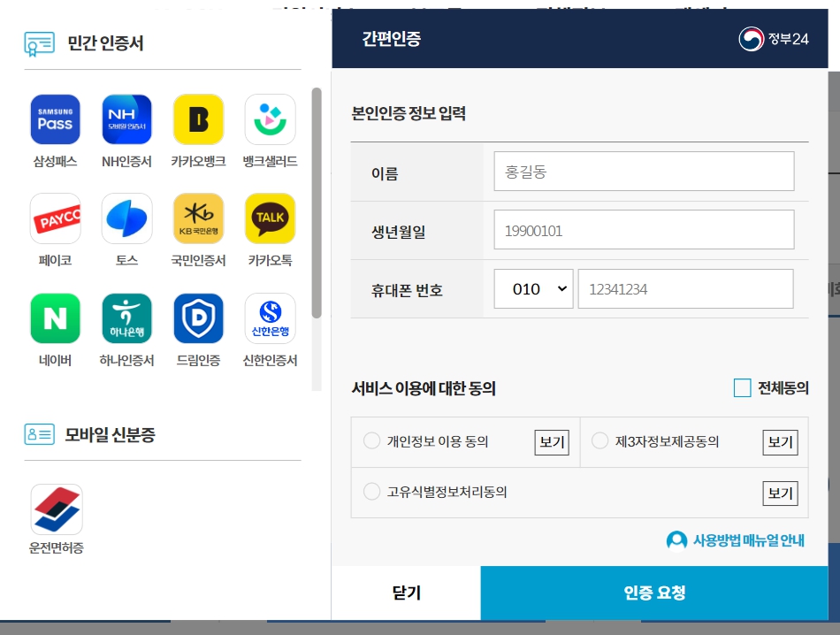The height and width of the screenshot is (635, 840).
Task: Click the certificate list scrollbar
Action: pyautogui.click(x=317, y=203)
